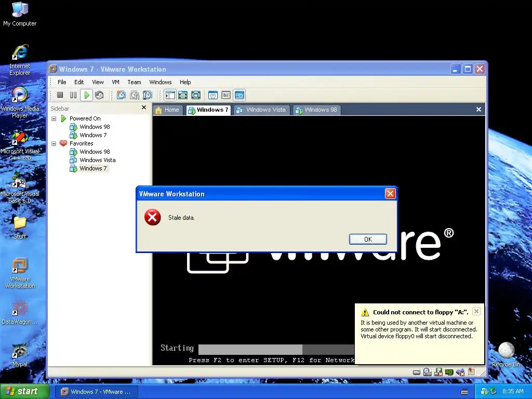Image resolution: width=532 pixels, height=399 pixels.
Task: Open the Stuff folder on desktop
Action: click(x=20, y=227)
